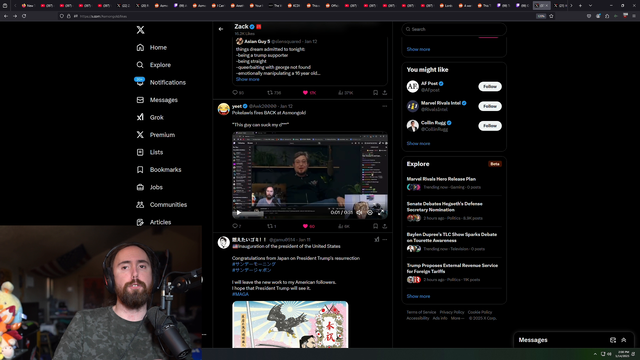The image size is (640, 360).
Task: Show more under Explore panel
Action: [418, 296]
